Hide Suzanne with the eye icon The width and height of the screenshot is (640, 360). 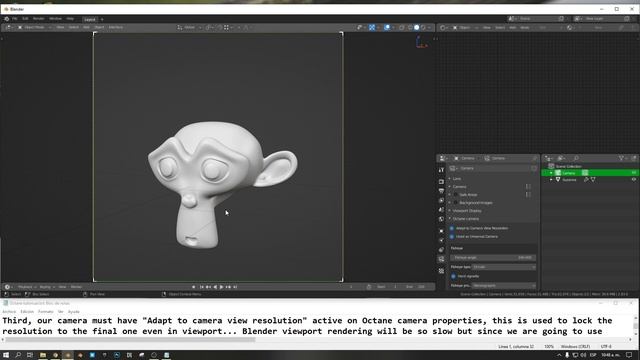click(634, 180)
